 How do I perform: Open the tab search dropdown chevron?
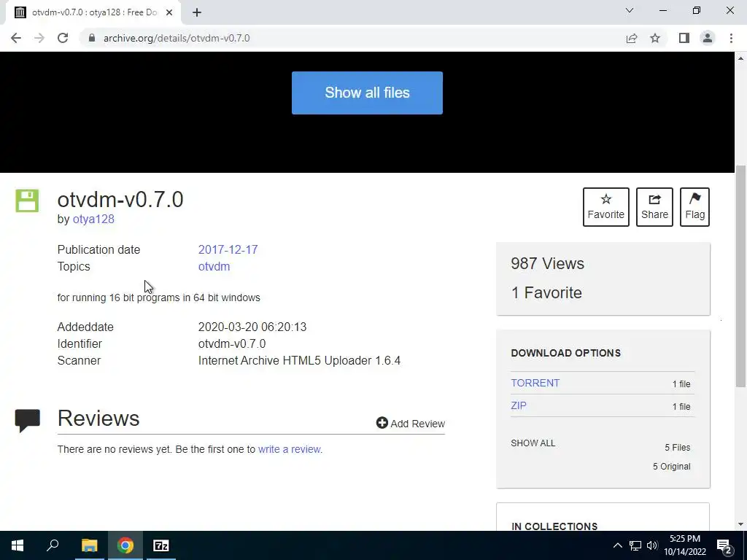click(x=630, y=10)
